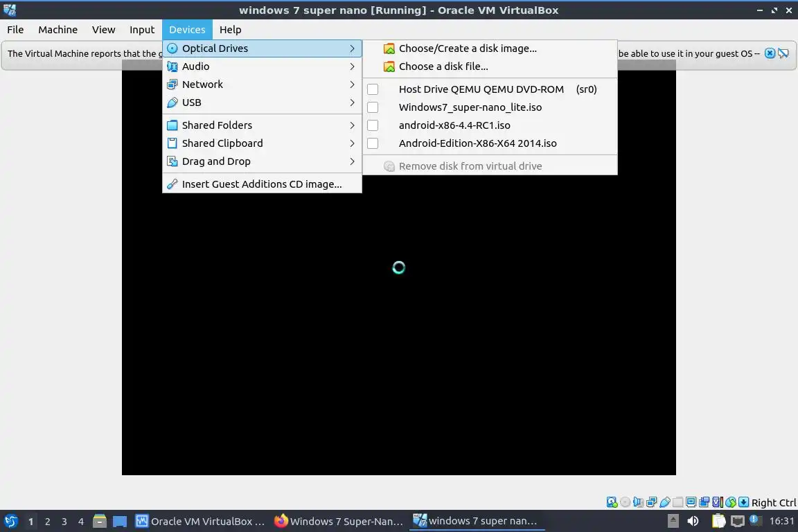This screenshot has width=798, height=532.
Task: Click the network adapter status bar icon
Action: point(651,502)
